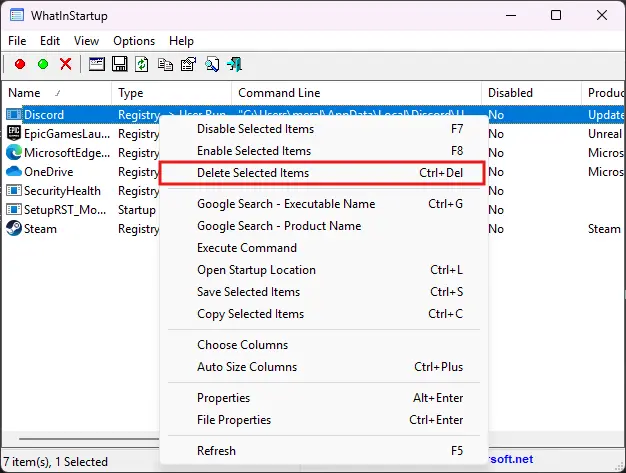This screenshot has width=626, height=473.
Task: Click the Exit door toolbar icon
Action: (x=234, y=64)
